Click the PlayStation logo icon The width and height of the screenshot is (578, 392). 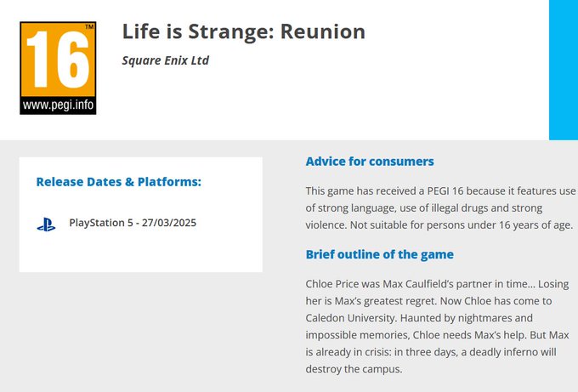(x=46, y=224)
